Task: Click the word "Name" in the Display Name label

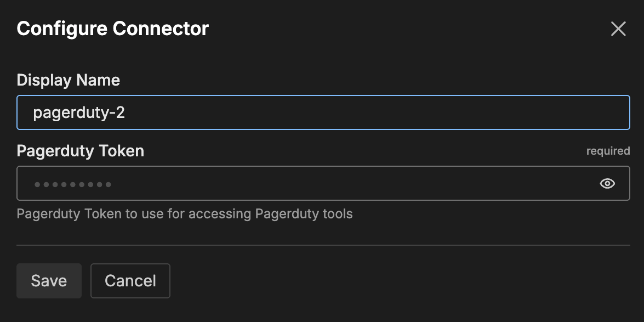Action: [x=98, y=80]
